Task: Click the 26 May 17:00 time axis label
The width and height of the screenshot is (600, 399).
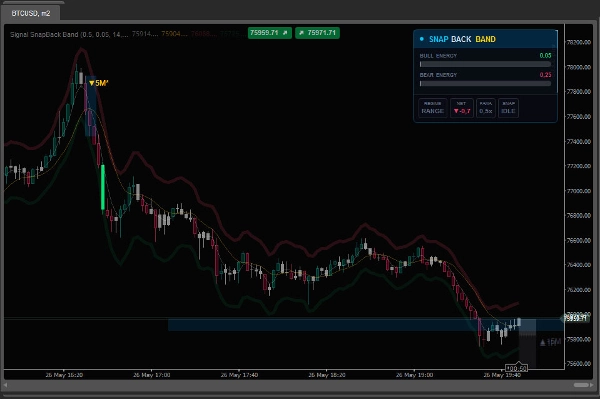Action: (x=152, y=375)
